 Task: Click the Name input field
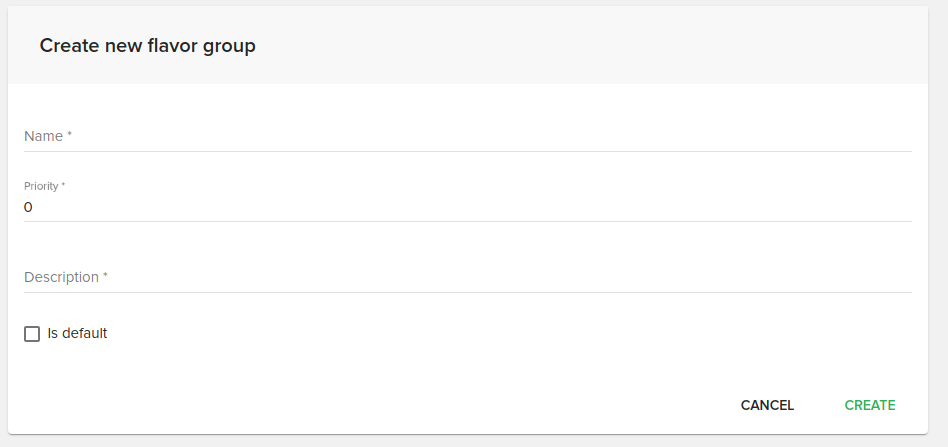pos(467,136)
